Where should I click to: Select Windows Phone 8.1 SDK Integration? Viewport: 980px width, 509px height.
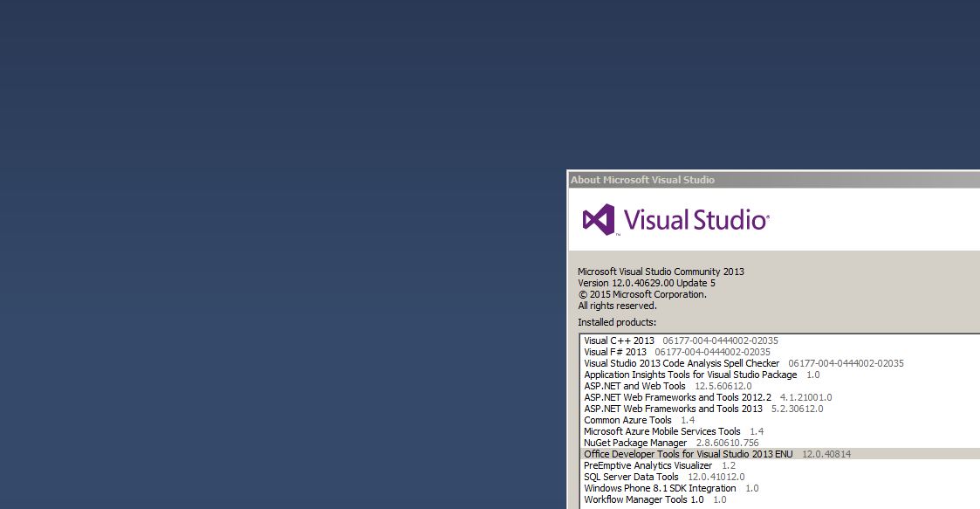[x=780, y=488]
